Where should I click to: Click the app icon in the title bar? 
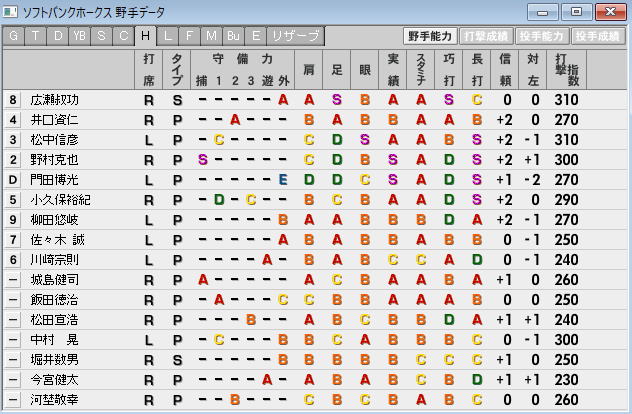[11, 11]
